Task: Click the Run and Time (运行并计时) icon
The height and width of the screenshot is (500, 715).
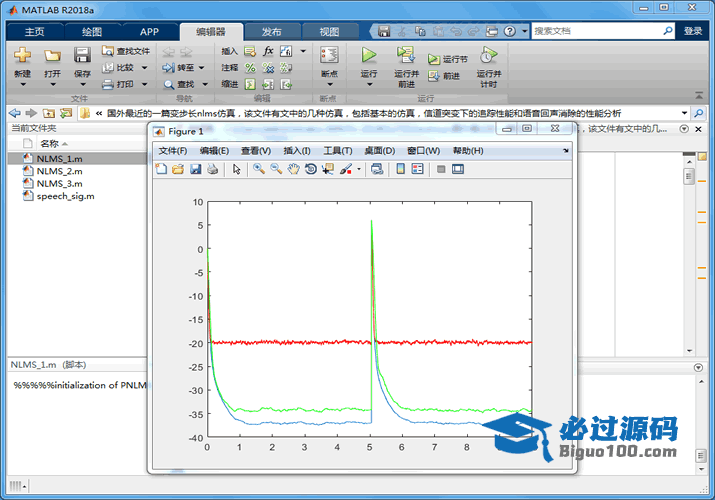Action: pos(488,55)
